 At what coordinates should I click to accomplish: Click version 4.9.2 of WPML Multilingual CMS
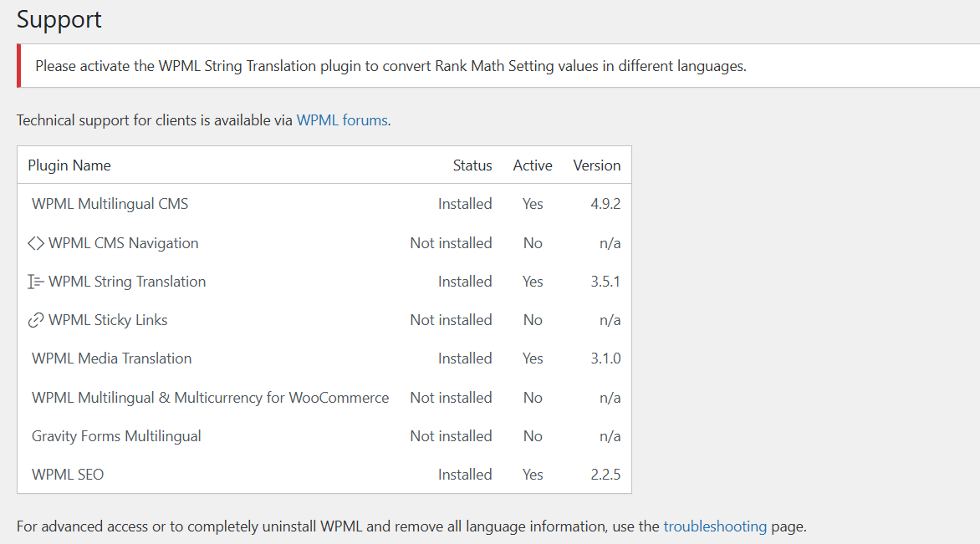click(605, 204)
